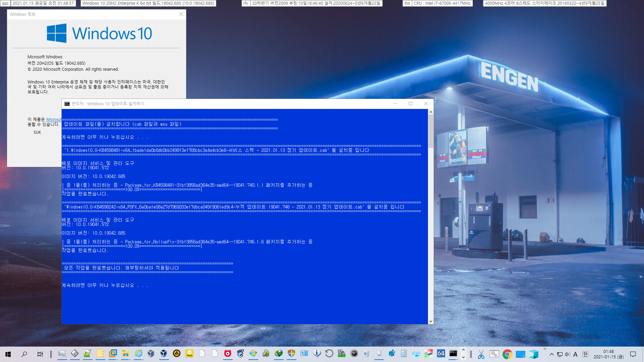644x362 pixels.
Task: Open the Windows Start menu
Action: (8, 354)
